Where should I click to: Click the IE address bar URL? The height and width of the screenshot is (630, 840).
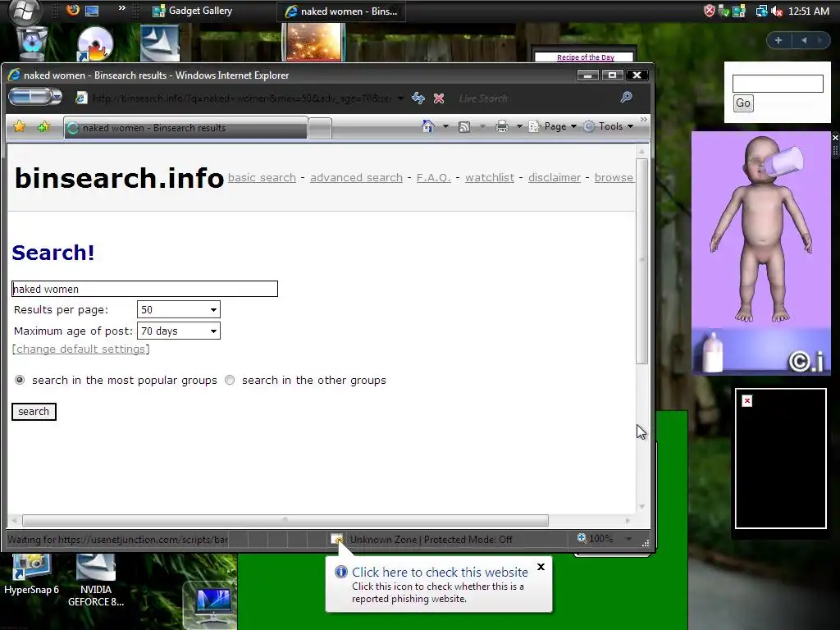241,98
